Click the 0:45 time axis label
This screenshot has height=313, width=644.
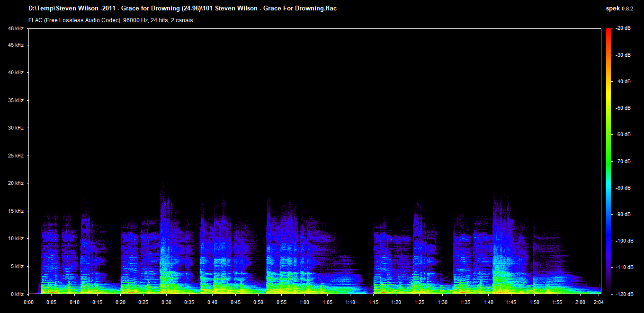235,302
